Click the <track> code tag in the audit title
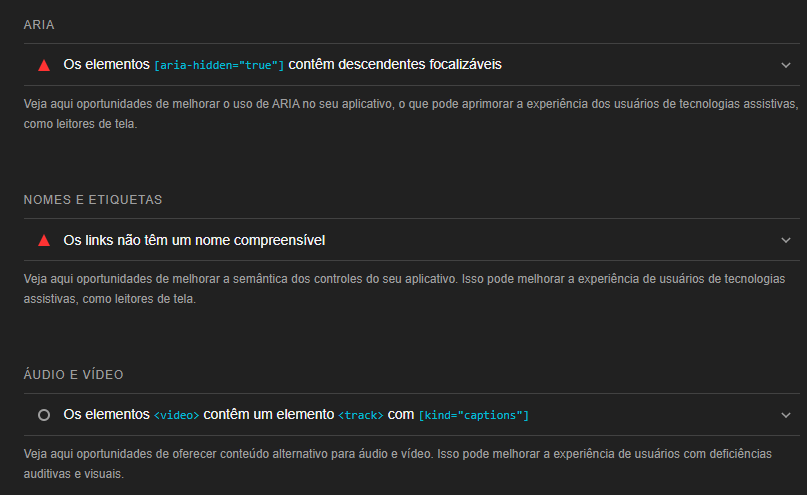This screenshot has width=807, height=495. tap(361, 415)
